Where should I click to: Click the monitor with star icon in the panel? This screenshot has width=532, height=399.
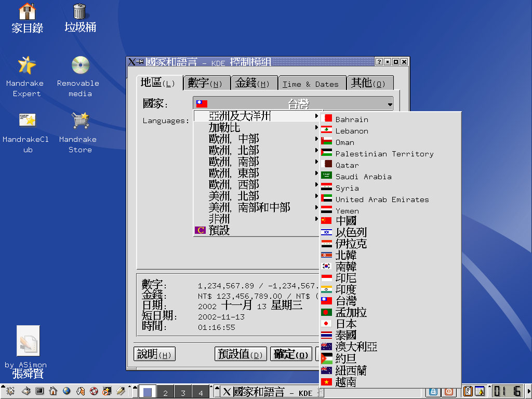(x=107, y=391)
